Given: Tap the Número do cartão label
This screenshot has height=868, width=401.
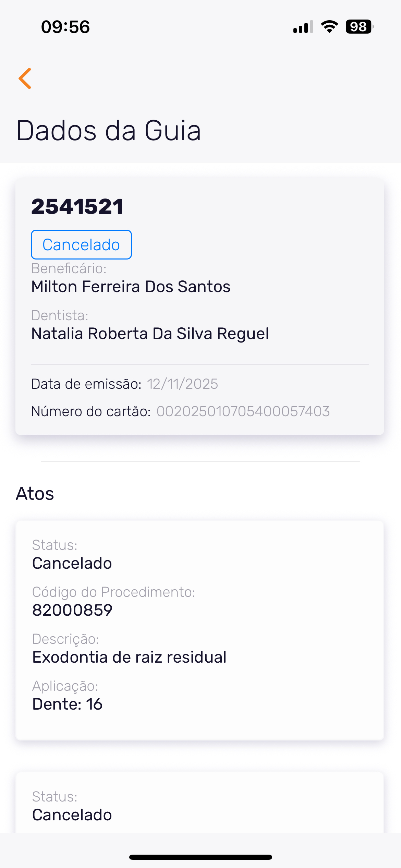Looking at the screenshot, I should point(91,411).
